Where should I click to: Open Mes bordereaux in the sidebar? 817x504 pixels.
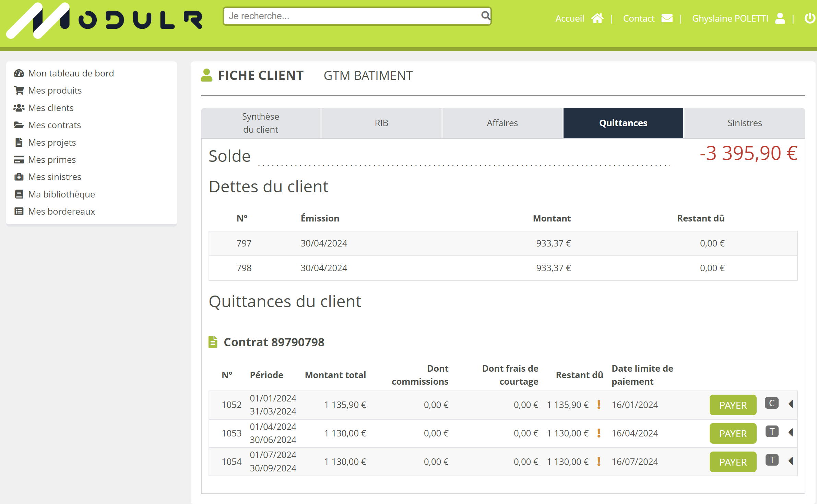pyautogui.click(x=61, y=212)
